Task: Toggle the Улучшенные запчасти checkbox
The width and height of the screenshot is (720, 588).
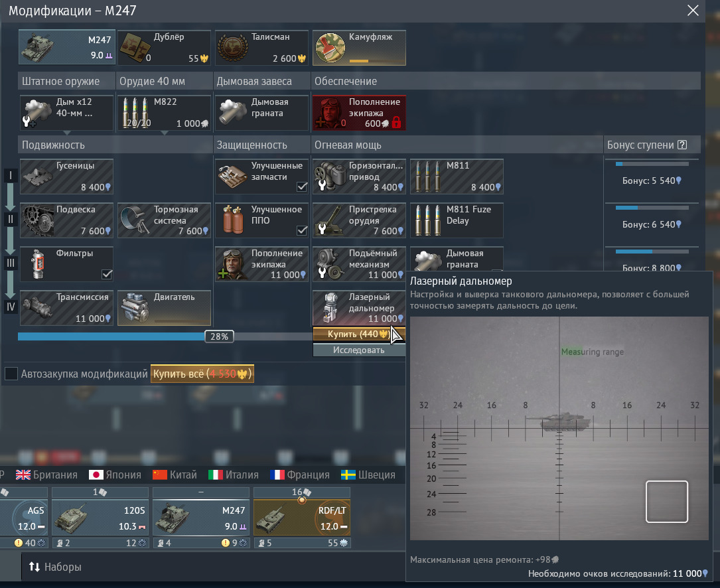Action: 302,187
